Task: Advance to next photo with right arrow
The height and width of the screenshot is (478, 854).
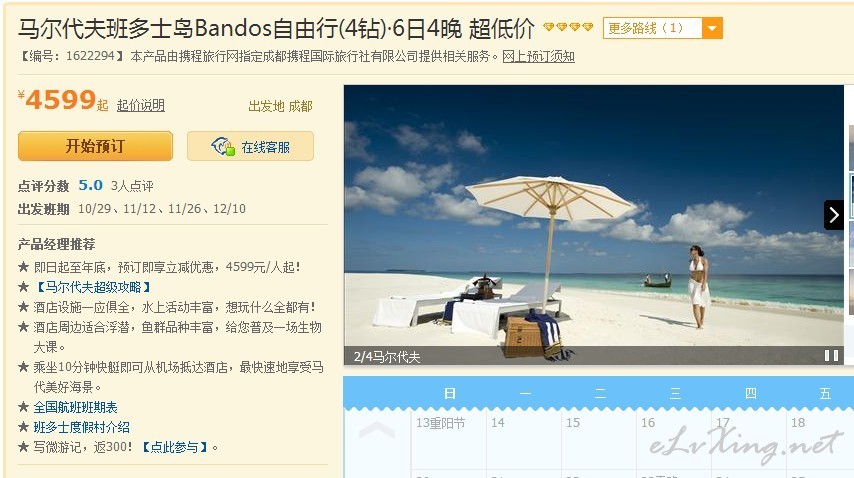Action: (x=833, y=215)
